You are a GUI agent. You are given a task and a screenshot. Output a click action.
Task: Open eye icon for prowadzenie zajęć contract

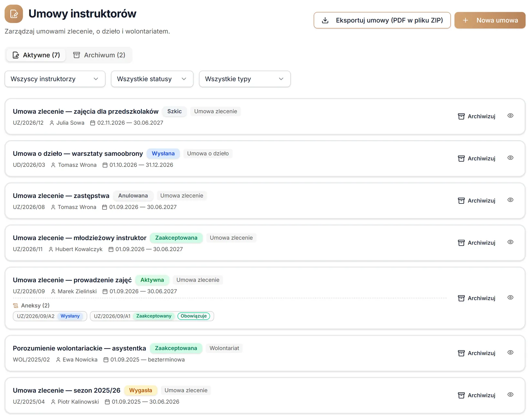(x=510, y=297)
